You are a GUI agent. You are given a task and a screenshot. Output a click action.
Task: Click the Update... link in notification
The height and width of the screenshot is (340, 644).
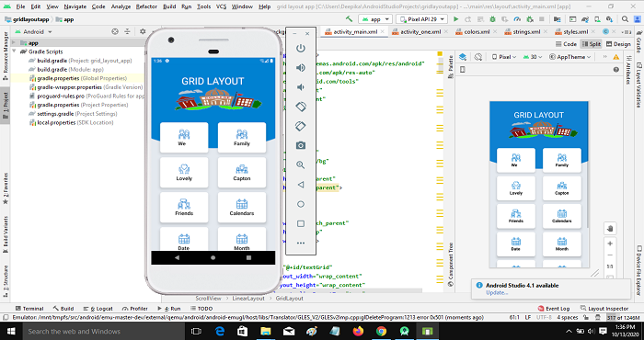497,292
